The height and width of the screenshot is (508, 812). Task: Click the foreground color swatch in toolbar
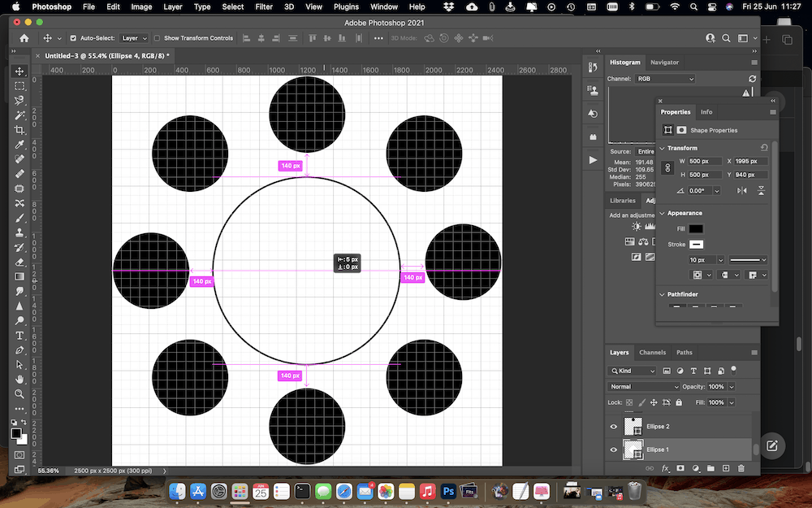(x=16, y=433)
